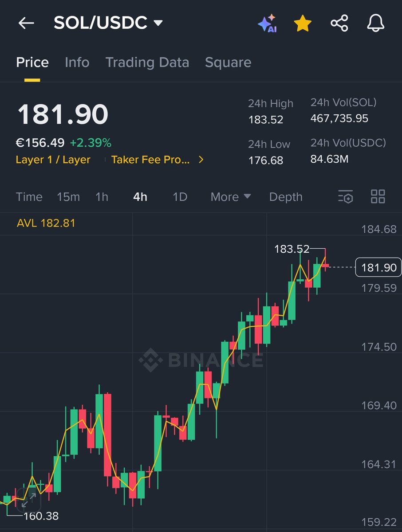The height and width of the screenshot is (532, 402).
Task: Expand the More timeframes dropdown
Action: pos(230,197)
